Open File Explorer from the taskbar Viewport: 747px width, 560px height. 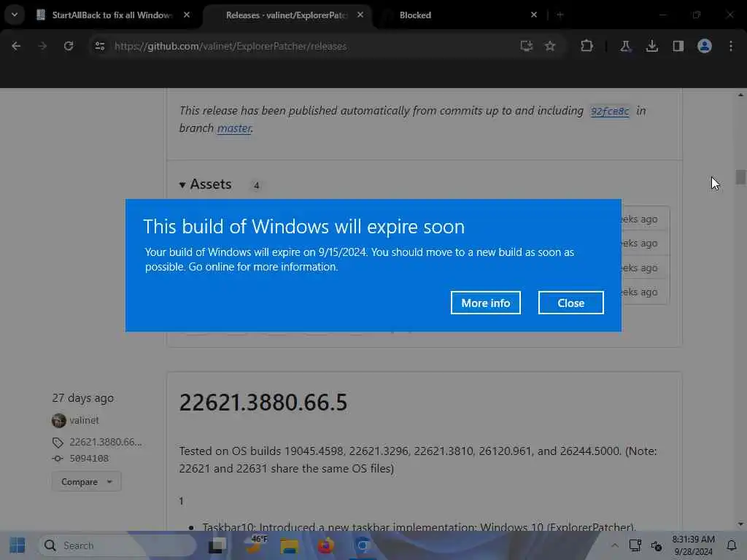[289, 545]
